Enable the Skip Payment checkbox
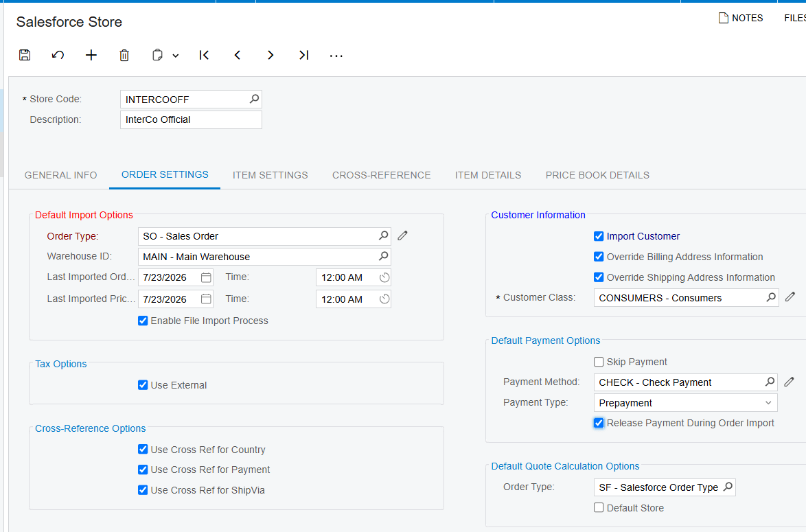806x532 pixels. click(599, 362)
